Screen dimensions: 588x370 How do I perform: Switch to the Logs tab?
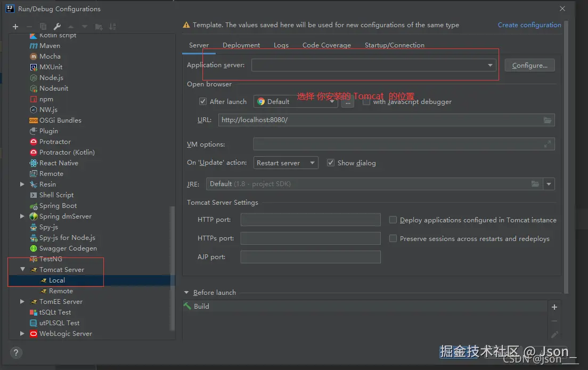click(281, 45)
